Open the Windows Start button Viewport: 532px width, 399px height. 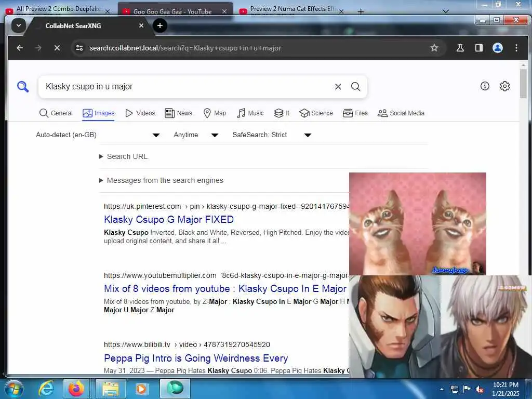(x=14, y=389)
